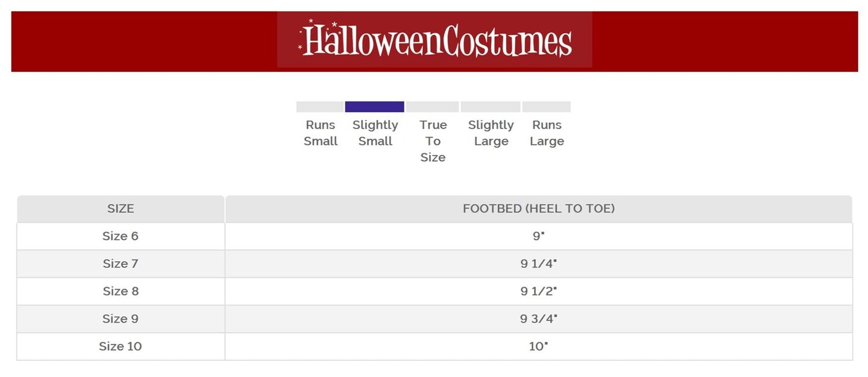Select the Size 10 row

point(121,346)
